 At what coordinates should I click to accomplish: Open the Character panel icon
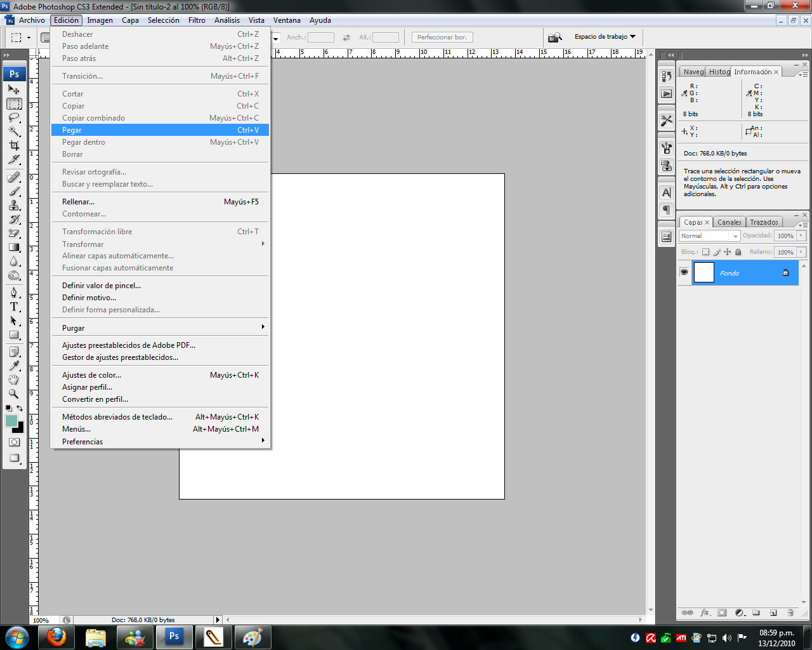tap(666, 192)
